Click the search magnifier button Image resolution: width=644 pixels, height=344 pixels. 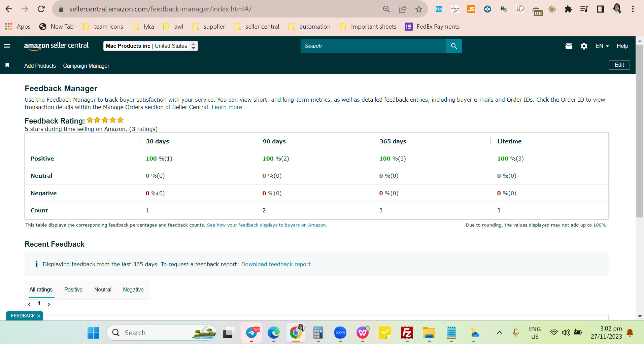coord(454,46)
